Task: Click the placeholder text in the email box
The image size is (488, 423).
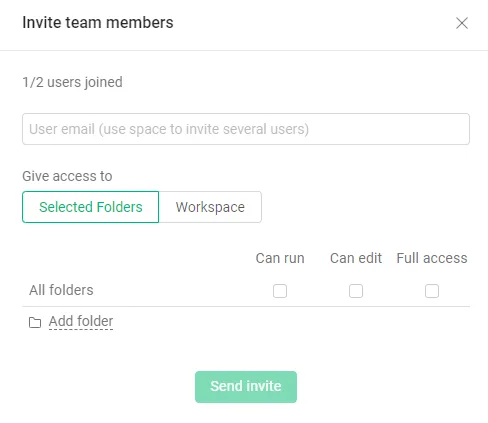Action: (x=169, y=129)
